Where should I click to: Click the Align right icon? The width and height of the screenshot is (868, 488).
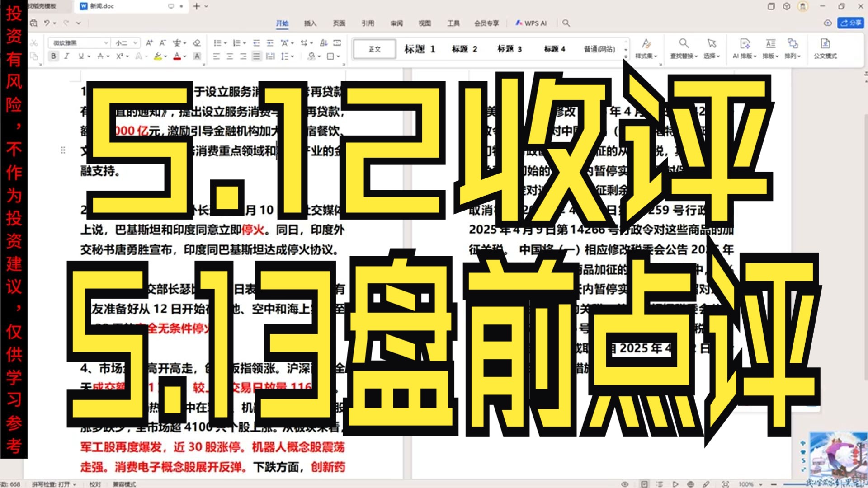coord(243,56)
